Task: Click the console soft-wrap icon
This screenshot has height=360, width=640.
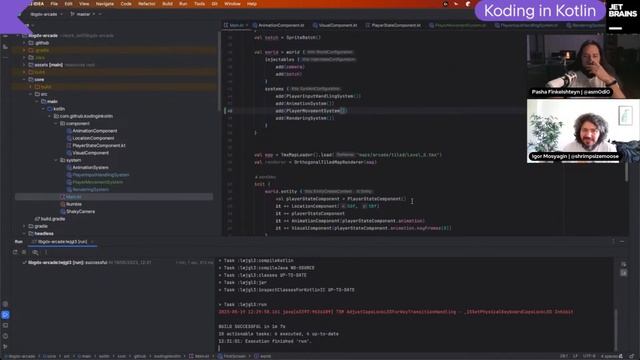Action: point(623,264)
